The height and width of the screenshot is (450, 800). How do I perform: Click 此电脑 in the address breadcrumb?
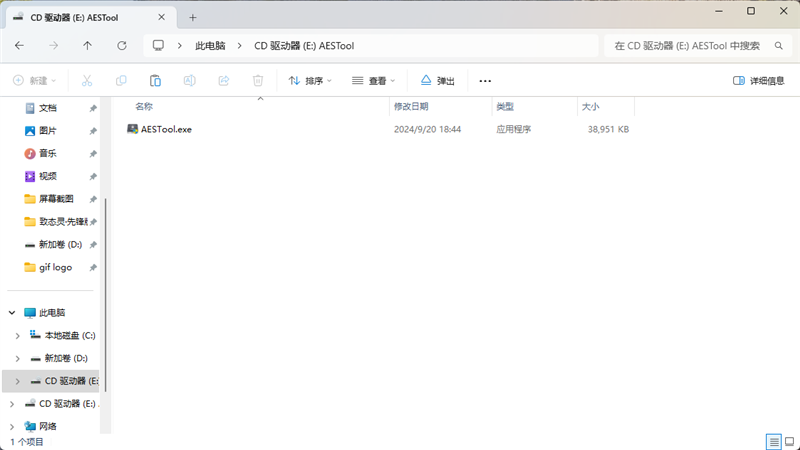(210, 46)
